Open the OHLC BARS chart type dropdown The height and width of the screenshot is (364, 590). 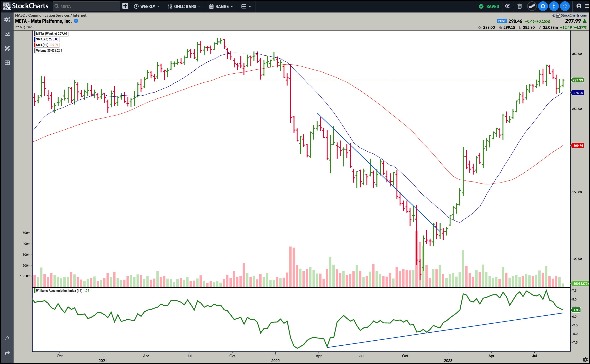click(x=184, y=6)
